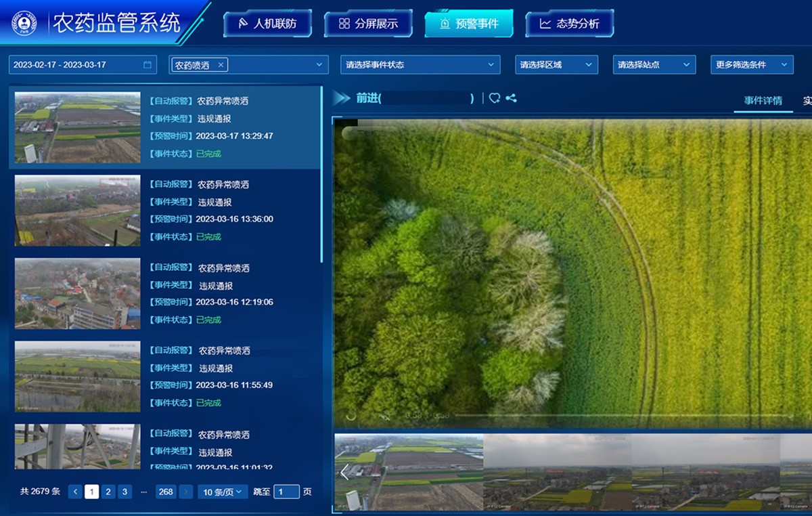Click 违规通报 in the 11:55:49 event
This screenshot has width=812, height=516.
coord(216,368)
